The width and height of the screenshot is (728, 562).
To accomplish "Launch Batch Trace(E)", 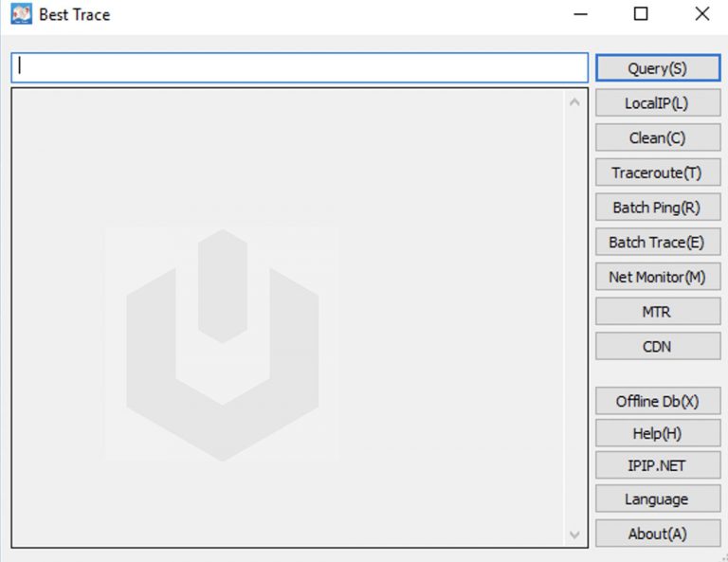I will (x=657, y=242).
